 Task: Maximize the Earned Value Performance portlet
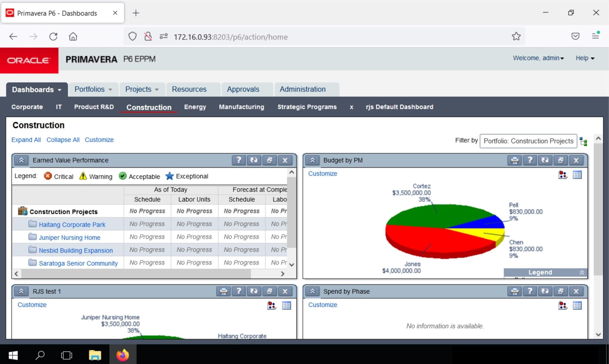(269, 160)
